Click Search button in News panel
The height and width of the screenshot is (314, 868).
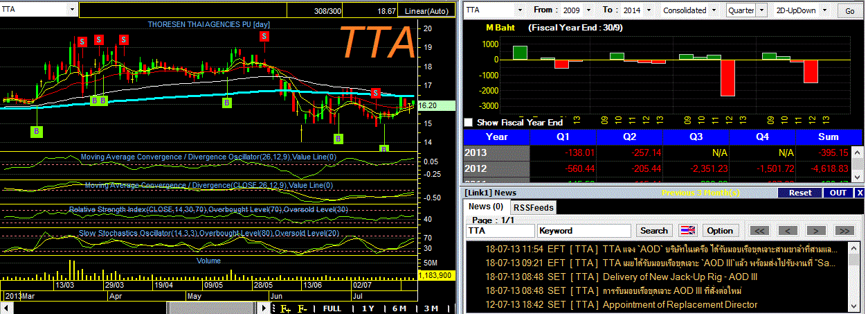click(x=654, y=231)
